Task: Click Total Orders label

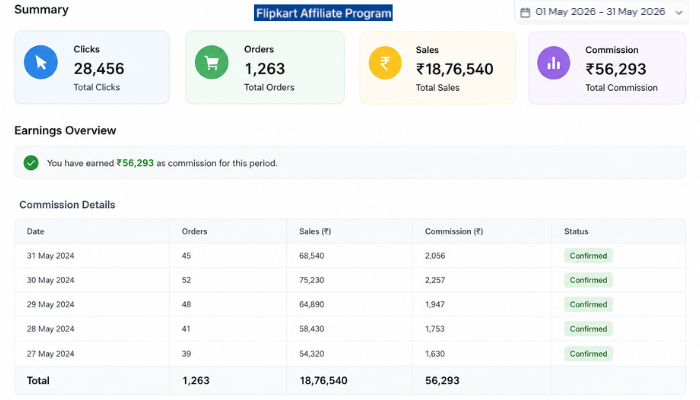Action: tap(269, 88)
